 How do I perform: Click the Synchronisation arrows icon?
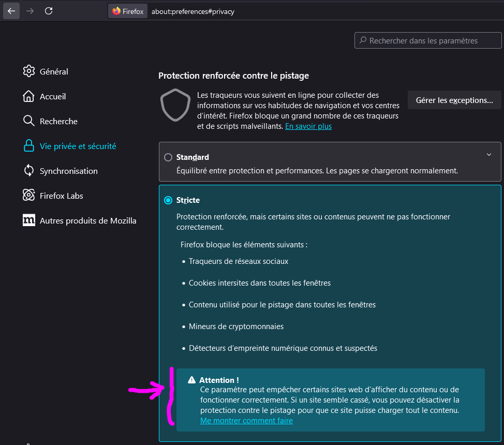(x=29, y=171)
